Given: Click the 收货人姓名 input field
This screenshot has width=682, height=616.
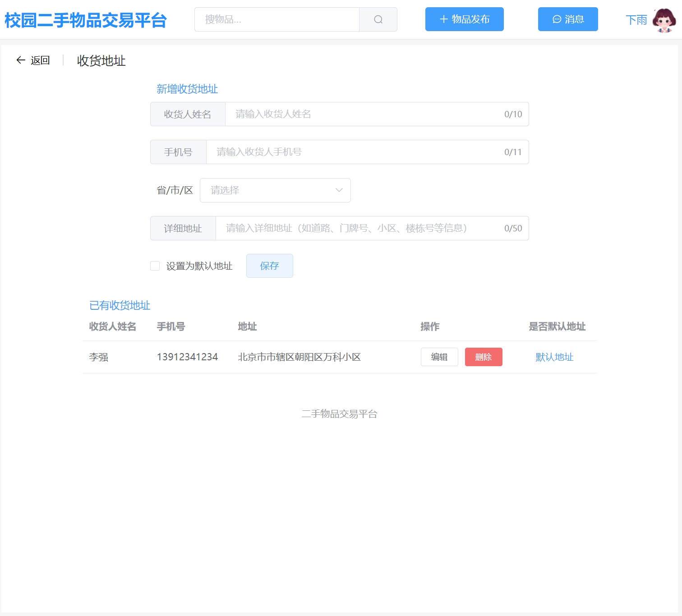Looking at the screenshot, I should pos(377,114).
